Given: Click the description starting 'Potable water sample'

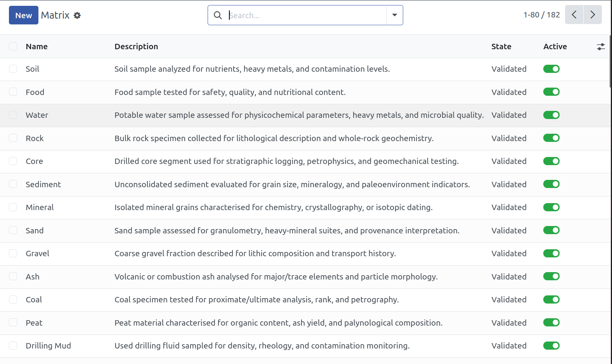Looking at the screenshot, I should [299, 115].
